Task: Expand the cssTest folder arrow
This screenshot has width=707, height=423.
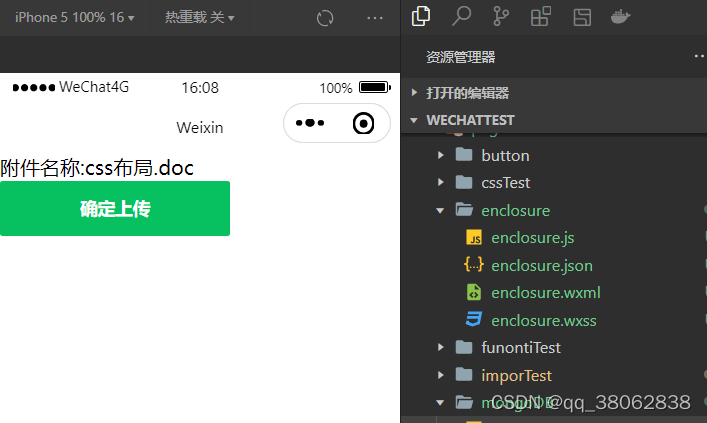Action: (441, 182)
